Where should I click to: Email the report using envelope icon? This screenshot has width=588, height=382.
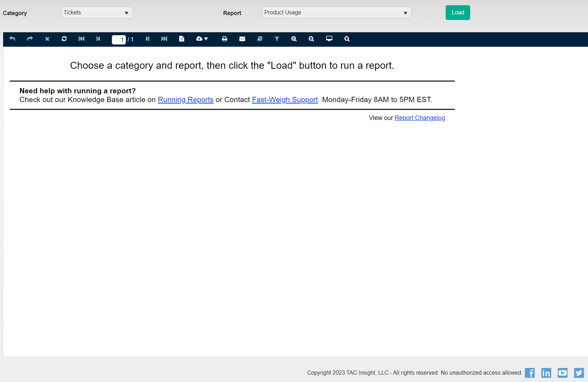[242, 39]
